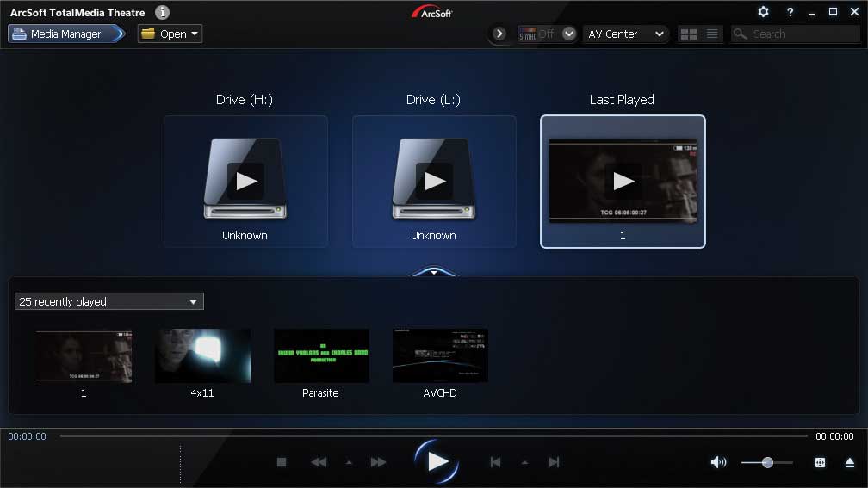Open the Open folder dropdown
868x488 pixels.
[x=170, y=34]
